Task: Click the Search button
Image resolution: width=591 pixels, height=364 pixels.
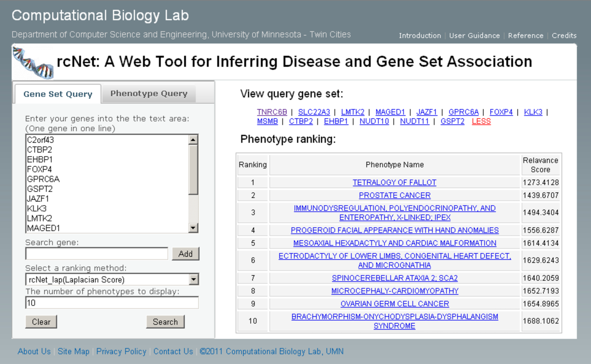Action: 165,322
